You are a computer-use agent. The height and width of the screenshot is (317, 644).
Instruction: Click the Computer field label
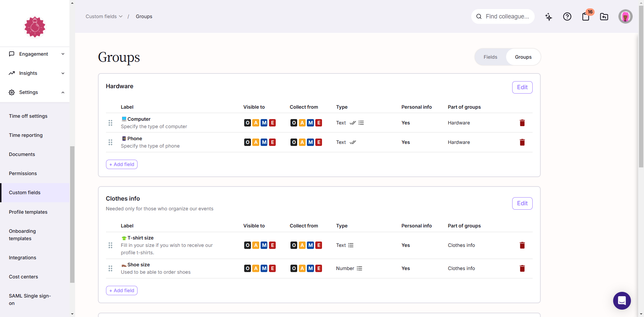pyautogui.click(x=139, y=119)
